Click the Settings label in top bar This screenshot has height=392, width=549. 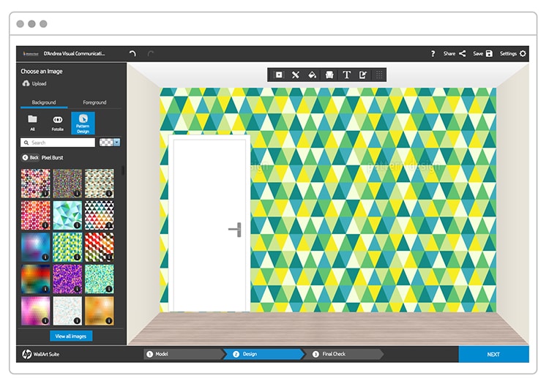pos(508,53)
